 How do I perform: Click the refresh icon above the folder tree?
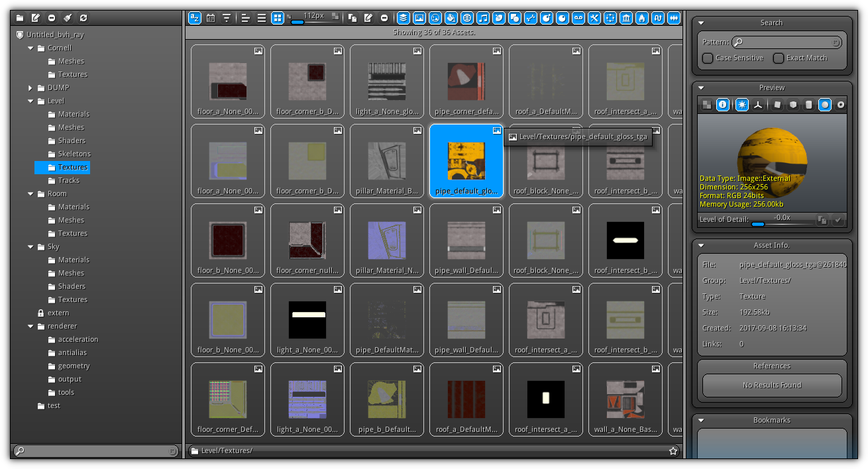tap(83, 18)
